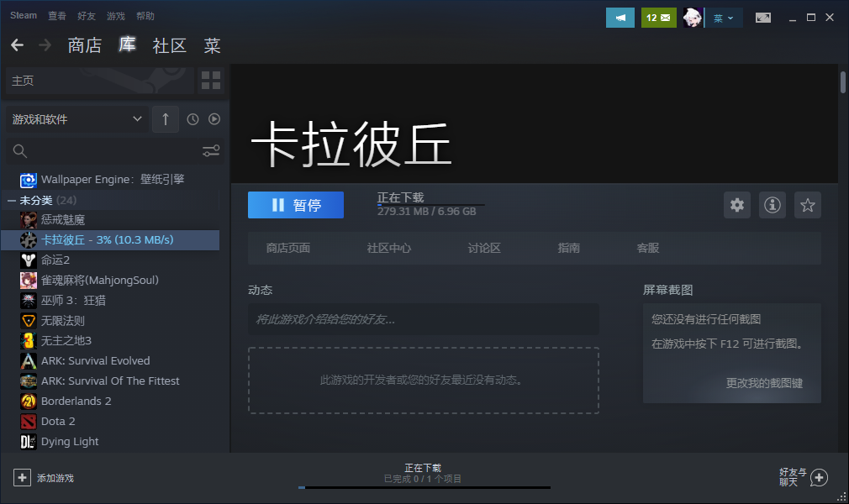This screenshot has height=504, width=849.
Task: Click the Dota 2 game icon
Action: [28, 421]
